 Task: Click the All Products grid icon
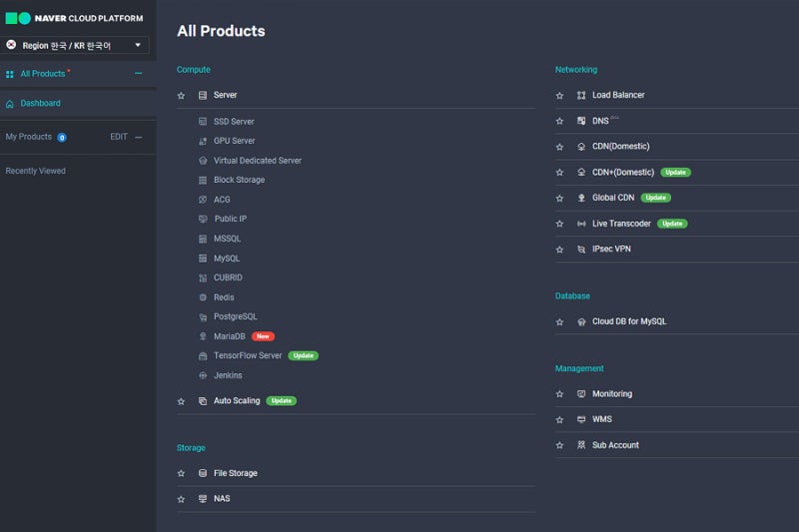tap(10, 74)
